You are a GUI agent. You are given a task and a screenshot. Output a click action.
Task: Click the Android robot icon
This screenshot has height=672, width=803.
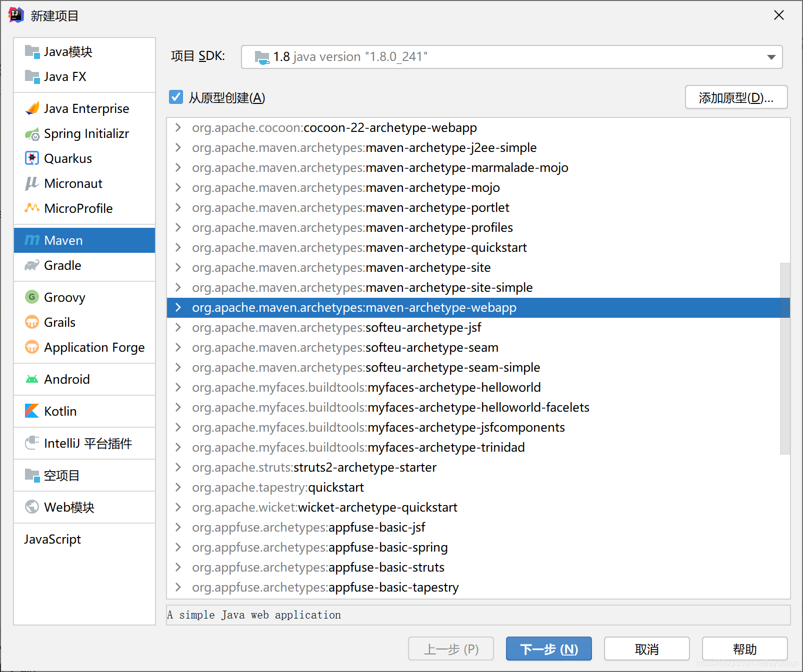point(32,379)
